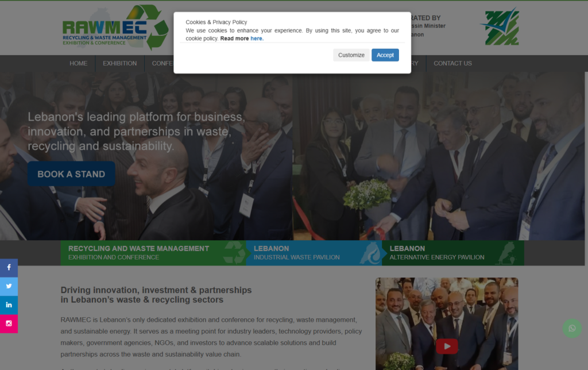
Task: Open the EXHIBITION menu item
Action: [119, 63]
